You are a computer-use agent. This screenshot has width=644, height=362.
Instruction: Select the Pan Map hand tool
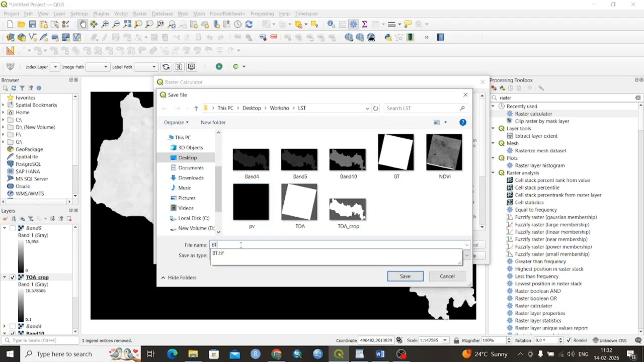pos(83,24)
